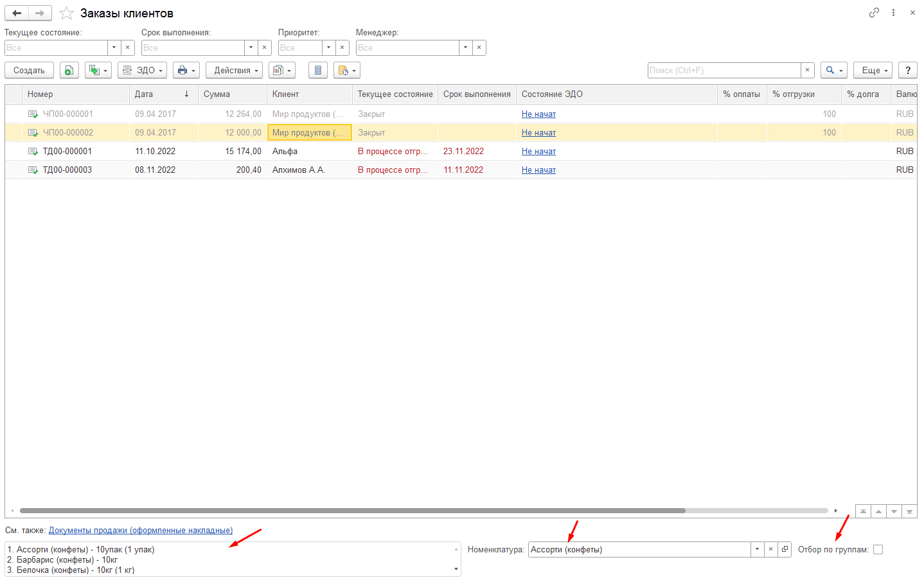The width and height of the screenshot is (924, 580).
Task: Add Заказы клиентов to favorites star
Action: (x=66, y=13)
